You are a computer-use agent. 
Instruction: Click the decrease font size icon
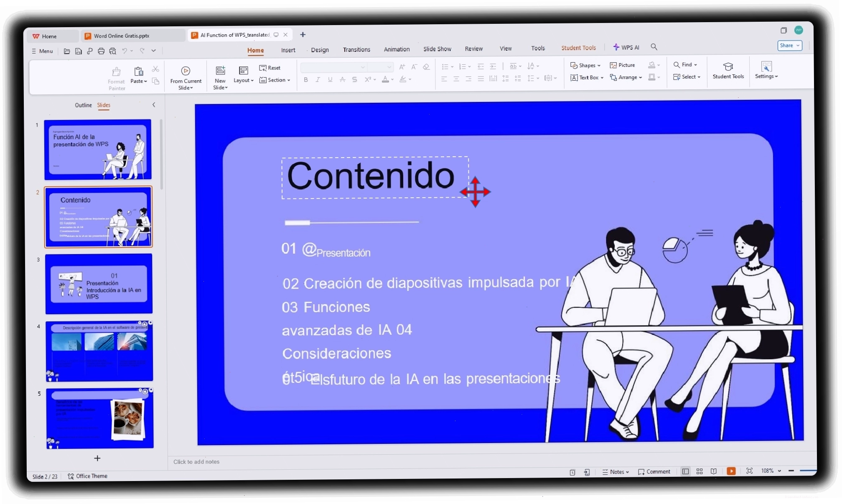[x=414, y=67]
